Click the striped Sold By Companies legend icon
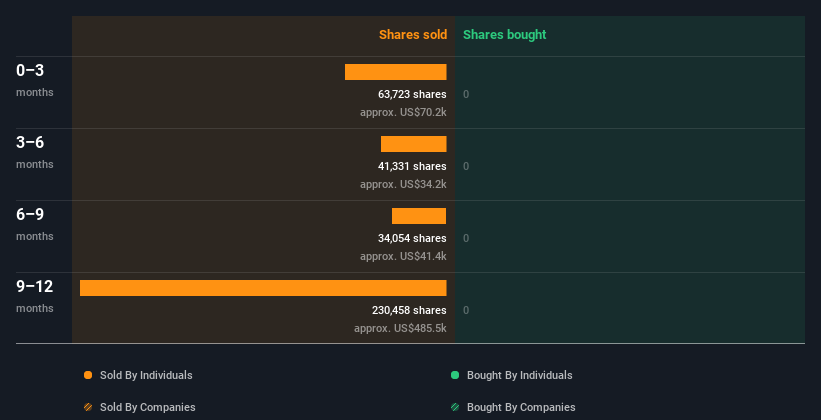This screenshot has width=821, height=420. coord(88,407)
